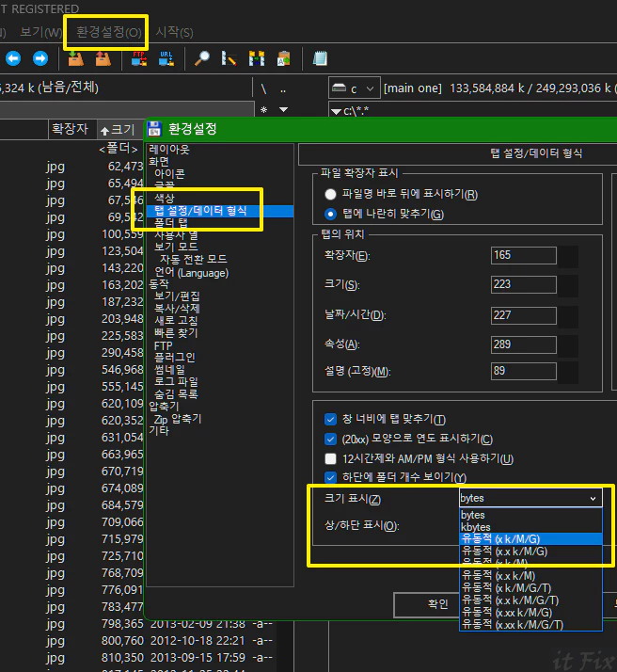Choose 유동적 (x k/M/G) option
617x672 pixels.
(x=530, y=538)
